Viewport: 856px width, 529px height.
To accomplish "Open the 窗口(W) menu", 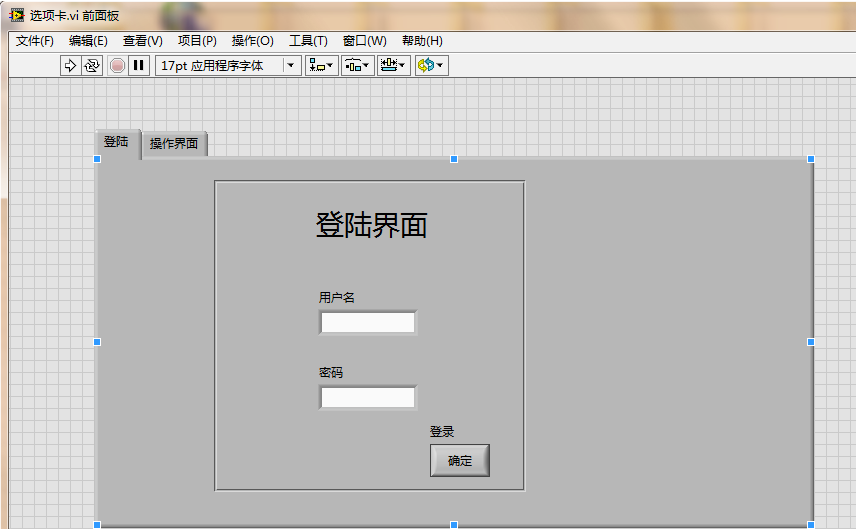I will pyautogui.click(x=364, y=41).
